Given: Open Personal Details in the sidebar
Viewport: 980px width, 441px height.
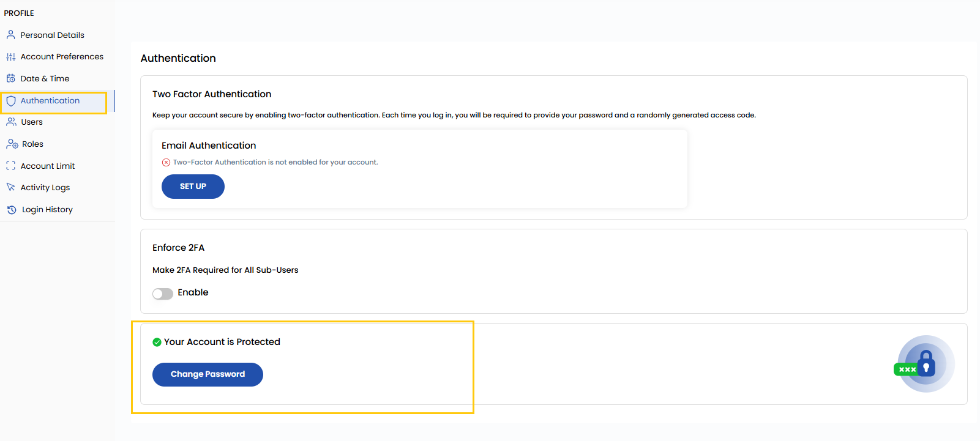Looking at the screenshot, I should pyautogui.click(x=52, y=35).
